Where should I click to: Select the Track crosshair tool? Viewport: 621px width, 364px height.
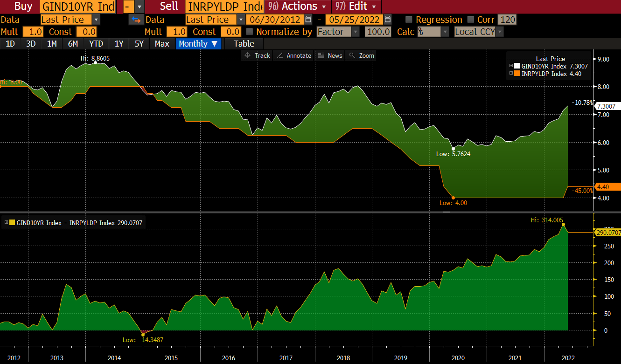click(258, 55)
